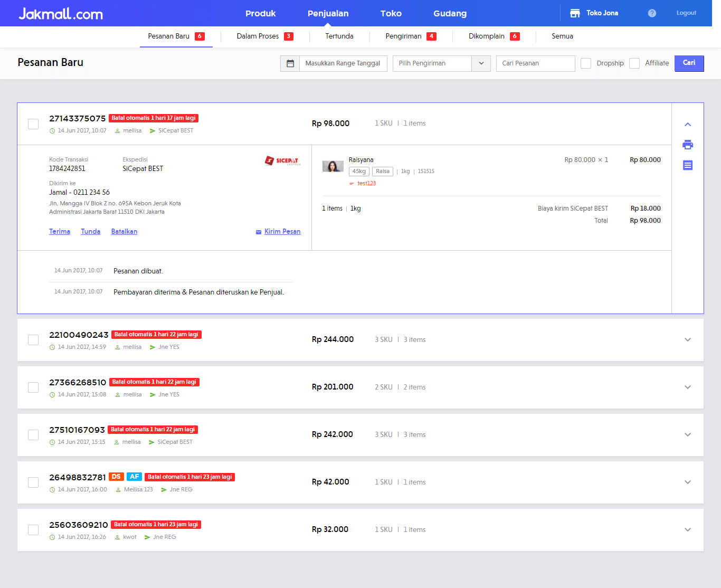Click Batal otomatis label on order 22100490243

click(x=156, y=335)
